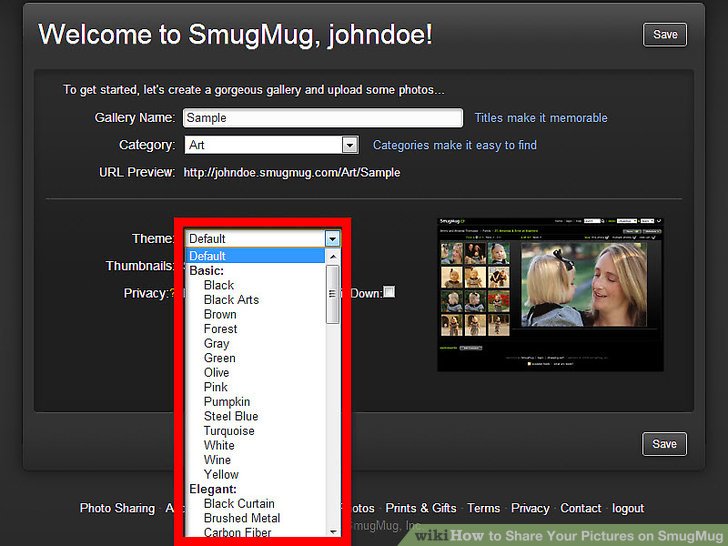Viewport: 728px width, 546px height.
Task: Edit the Gallery Name input field
Action: point(323,118)
